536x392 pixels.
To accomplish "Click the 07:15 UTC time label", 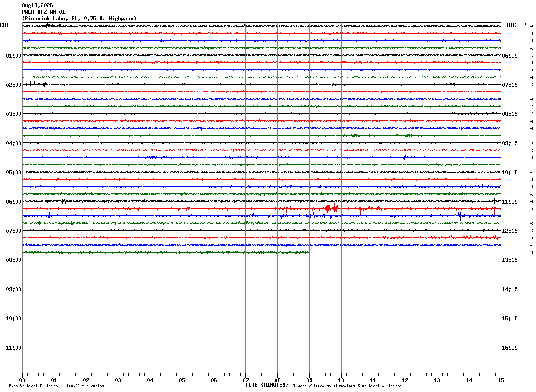I will [509, 85].
